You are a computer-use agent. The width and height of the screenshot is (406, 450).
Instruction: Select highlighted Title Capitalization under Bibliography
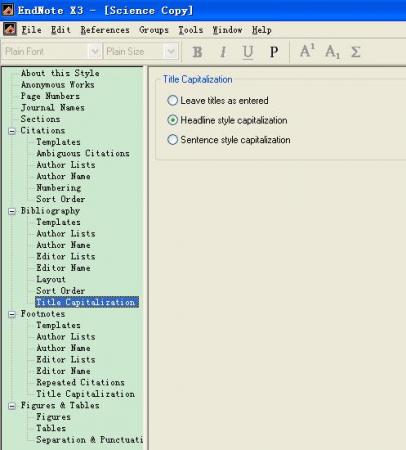(87, 302)
